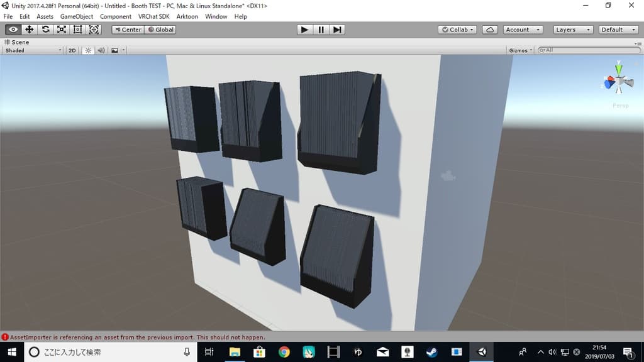Open the Shaded draw mode dropdown
This screenshot has width=644, height=362.
point(33,50)
